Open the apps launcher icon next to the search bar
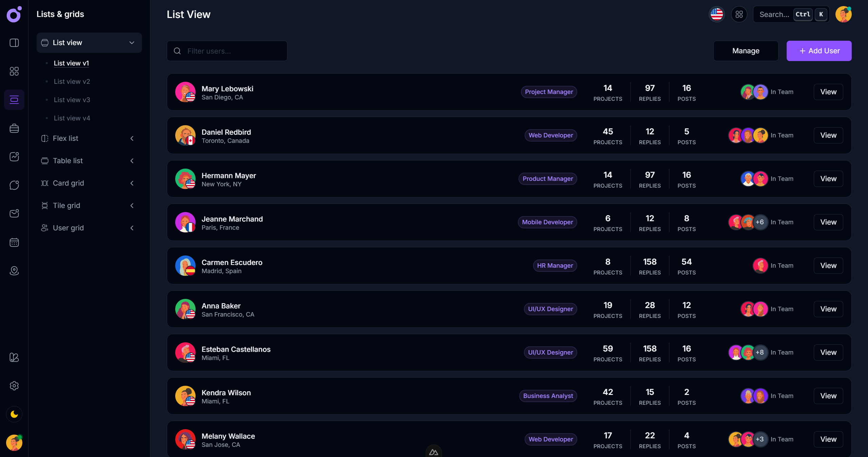 click(739, 14)
